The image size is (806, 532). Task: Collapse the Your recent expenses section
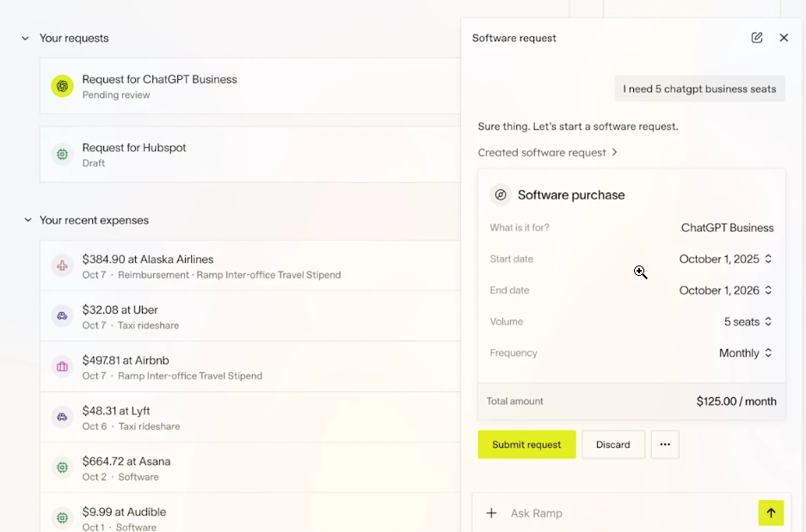(x=26, y=221)
